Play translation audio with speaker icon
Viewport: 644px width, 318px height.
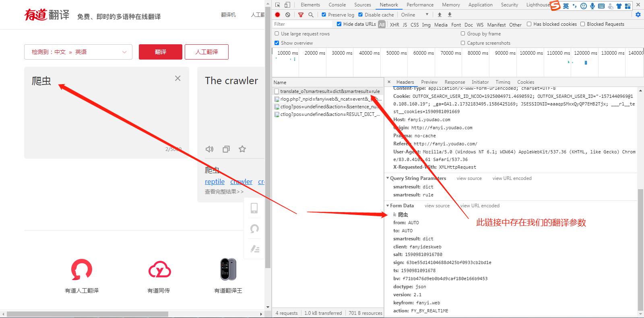[209, 149]
